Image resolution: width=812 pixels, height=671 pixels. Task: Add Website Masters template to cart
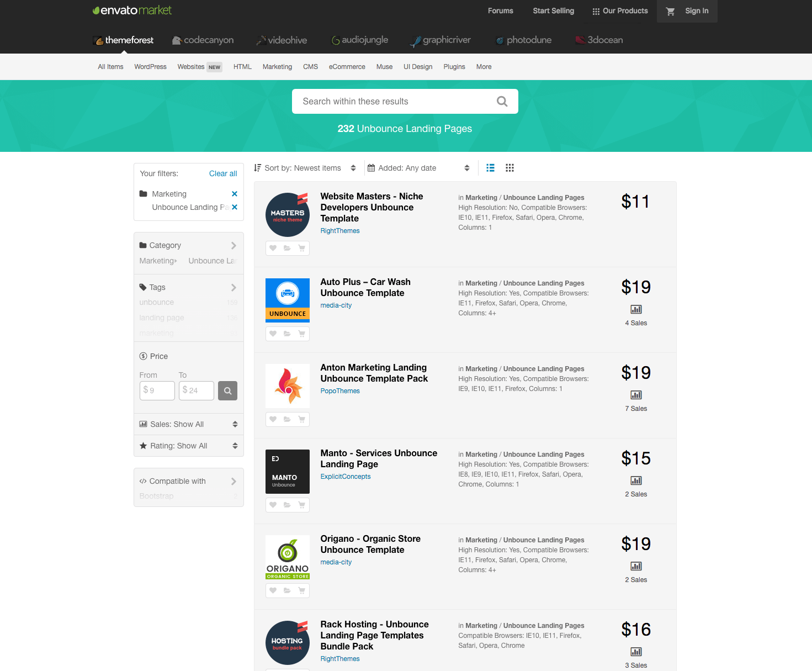(x=302, y=249)
